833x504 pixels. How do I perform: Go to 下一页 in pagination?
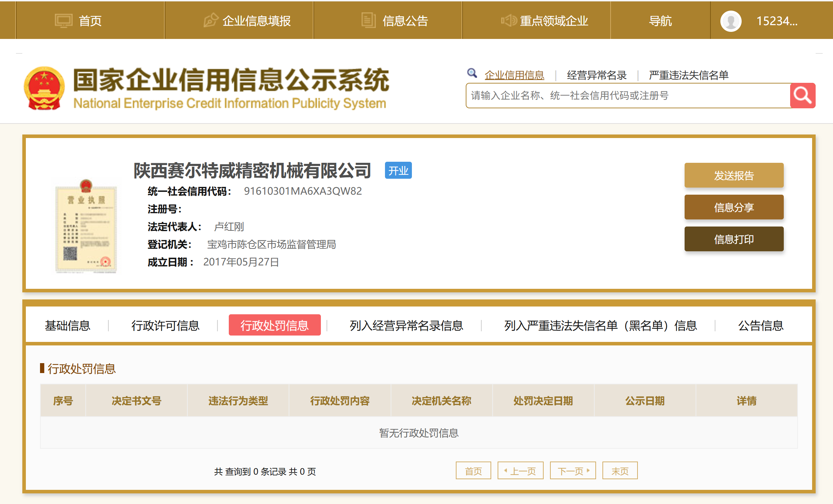[573, 471]
